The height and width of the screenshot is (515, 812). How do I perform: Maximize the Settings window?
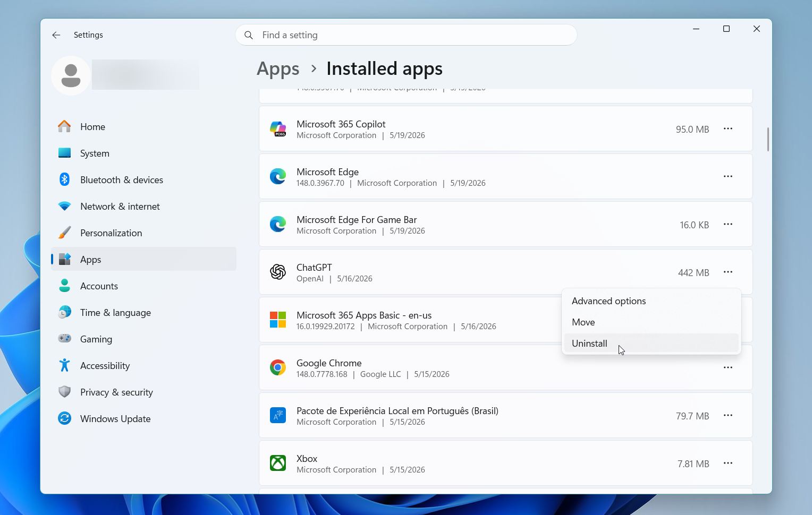[x=726, y=29]
